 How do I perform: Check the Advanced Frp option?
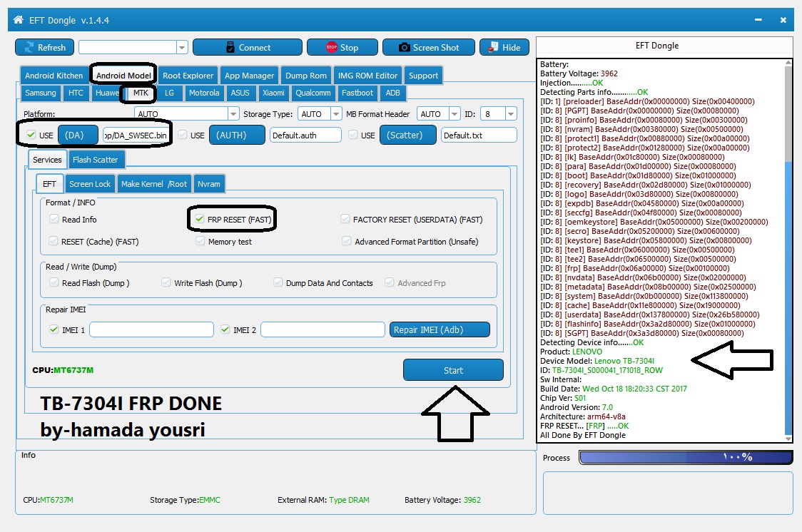(390, 282)
